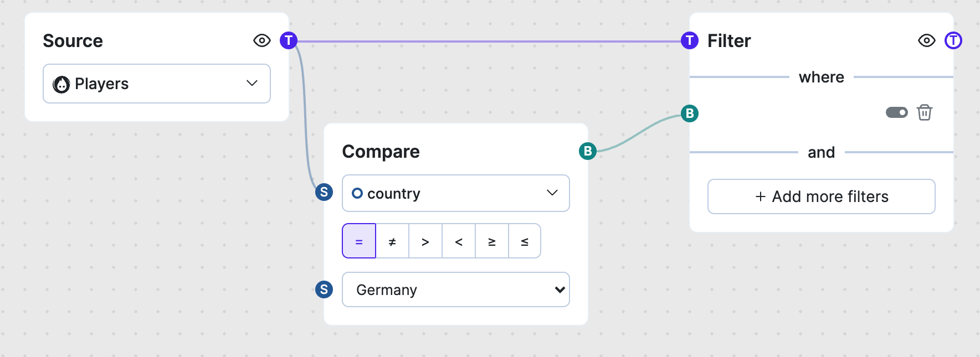
Task: Click the Source node's table output port
Action: [x=289, y=40]
